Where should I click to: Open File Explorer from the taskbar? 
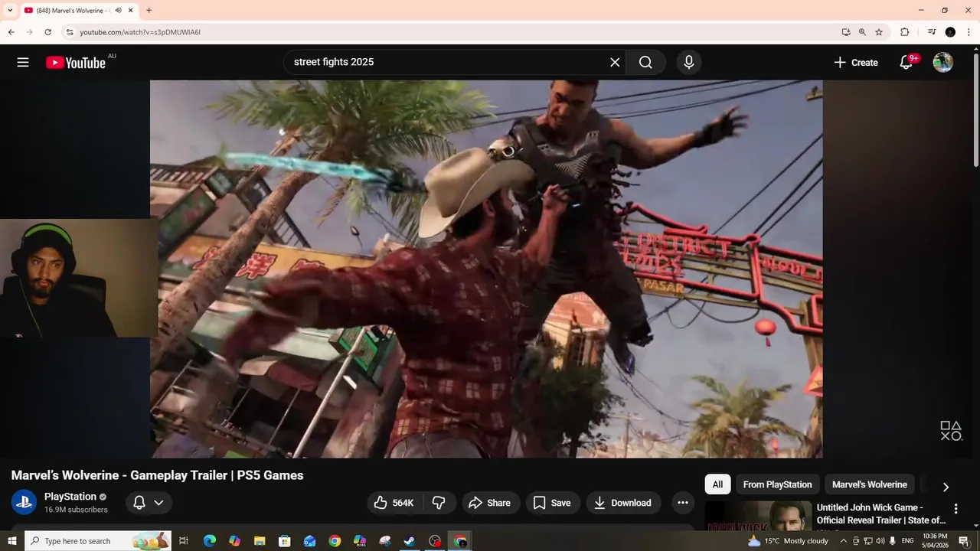[260, 541]
